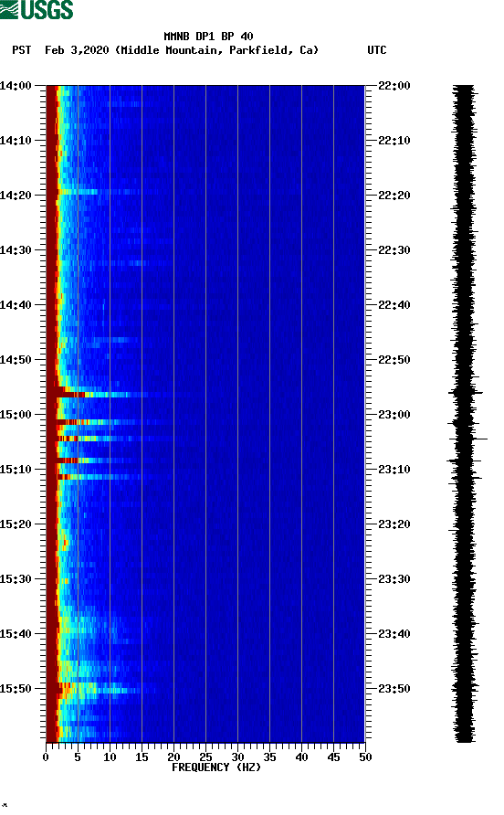Click the 22:40 UTC time label
504x815 pixels.
[394, 305]
